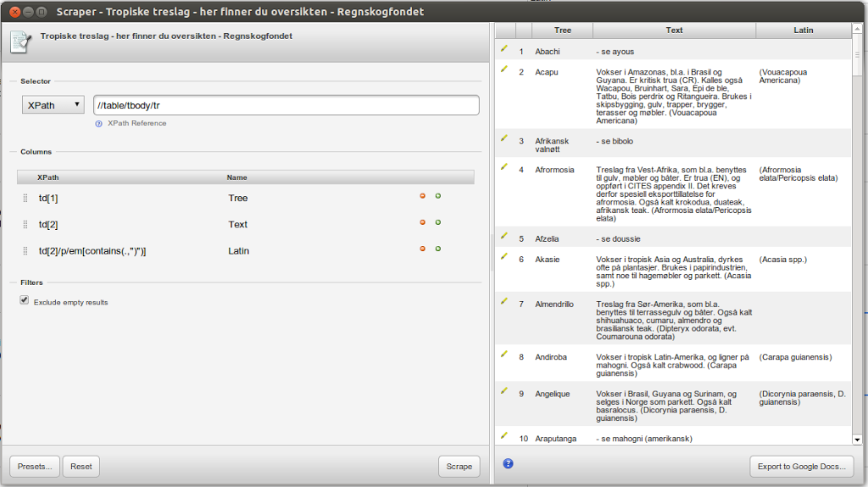Click the results vertical scrollbar down arrow
This screenshot has height=487, width=868.
click(857, 439)
